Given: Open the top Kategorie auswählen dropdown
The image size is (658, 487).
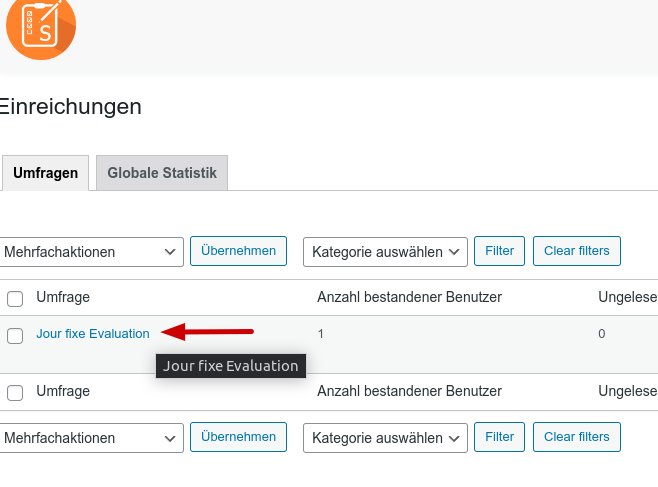Looking at the screenshot, I should (x=385, y=252).
